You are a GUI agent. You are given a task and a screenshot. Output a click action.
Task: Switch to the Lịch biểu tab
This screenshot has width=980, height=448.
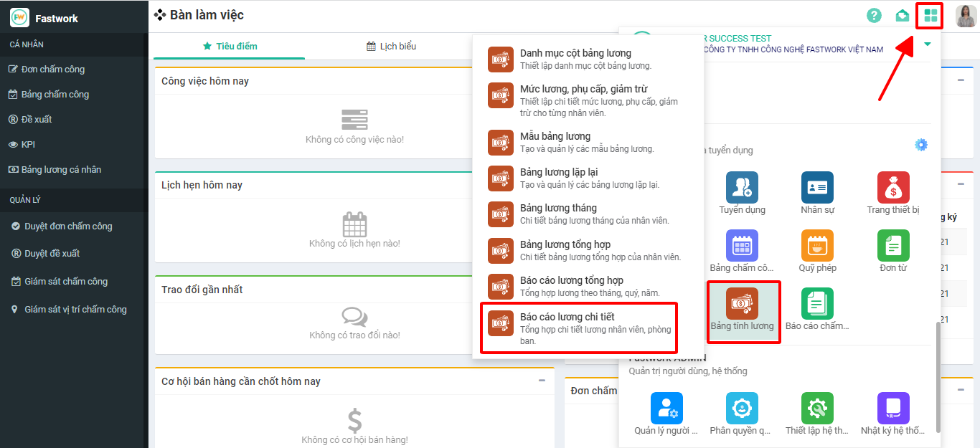[391, 46]
